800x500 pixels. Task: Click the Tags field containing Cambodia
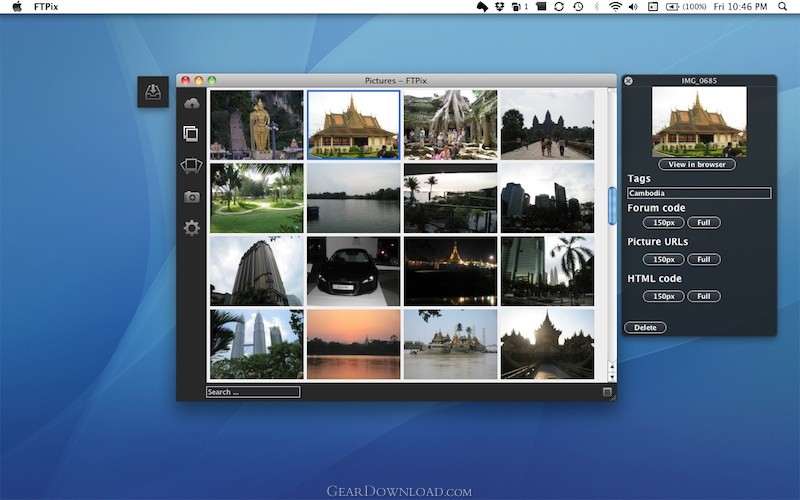699,193
